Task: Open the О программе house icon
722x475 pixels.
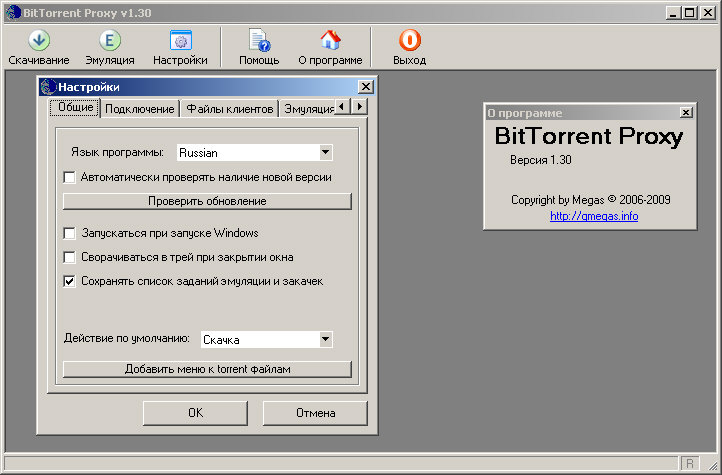Action: [x=330, y=41]
